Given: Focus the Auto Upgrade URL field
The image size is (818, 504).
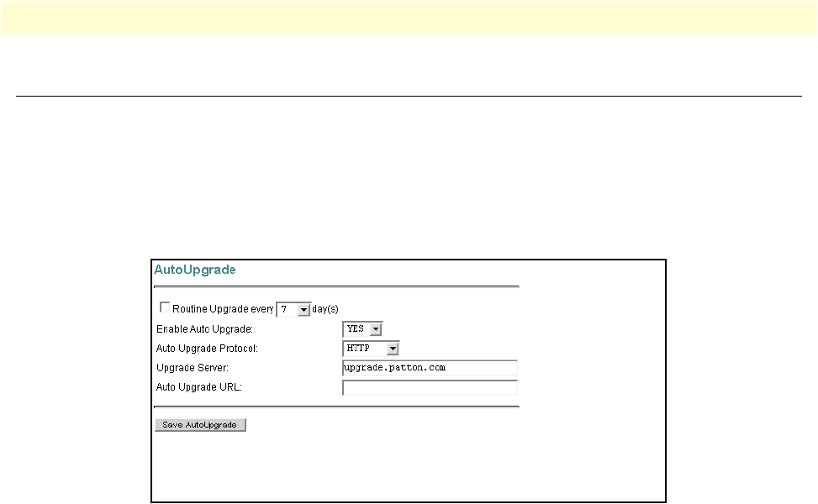Looking at the screenshot, I should (430, 388).
